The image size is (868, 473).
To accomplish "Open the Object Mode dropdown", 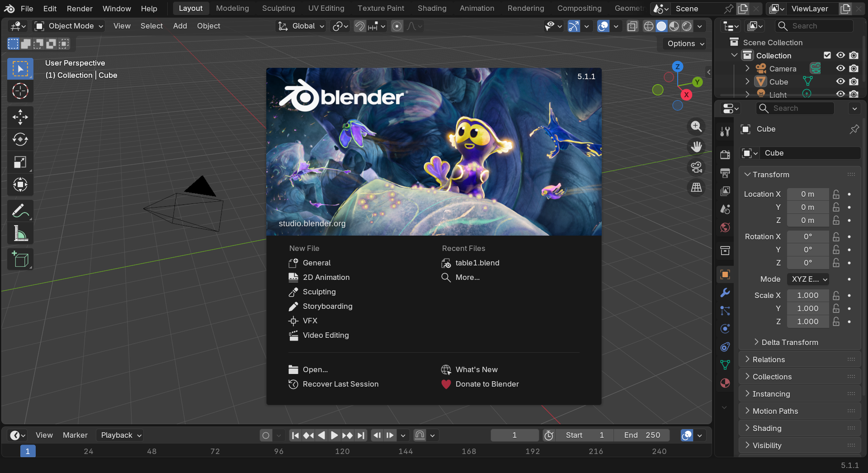I will point(69,26).
